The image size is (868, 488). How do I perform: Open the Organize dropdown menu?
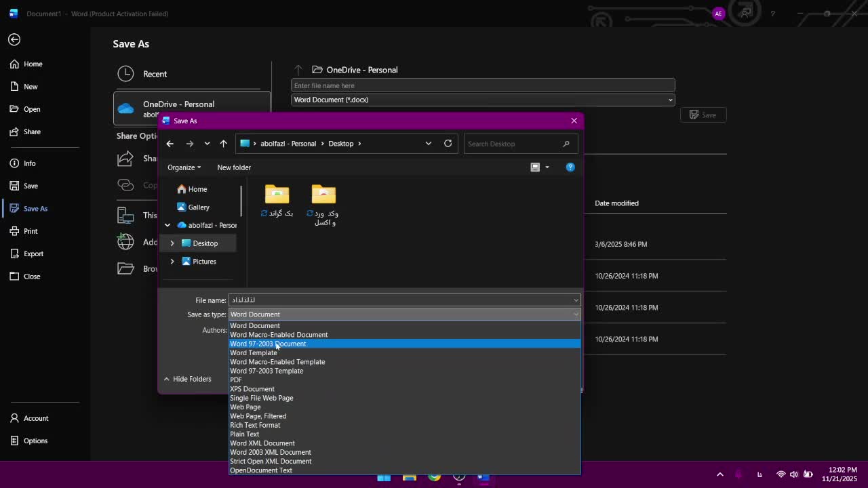click(x=184, y=167)
